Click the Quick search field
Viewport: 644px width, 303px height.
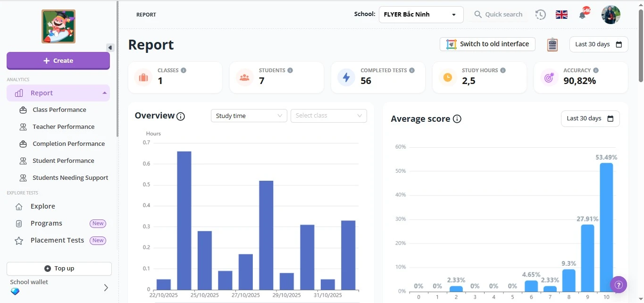click(x=503, y=15)
